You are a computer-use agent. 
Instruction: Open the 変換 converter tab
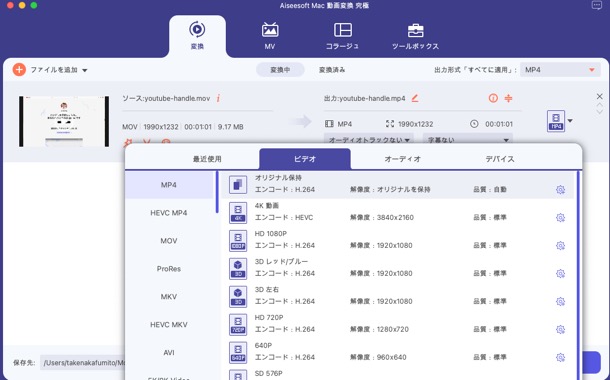197,36
